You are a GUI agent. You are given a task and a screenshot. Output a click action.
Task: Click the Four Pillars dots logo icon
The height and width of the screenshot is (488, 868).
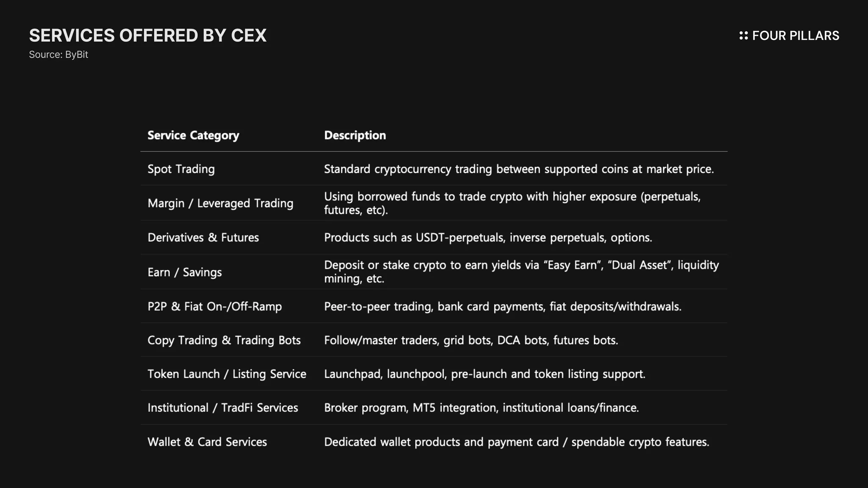(743, 36)
